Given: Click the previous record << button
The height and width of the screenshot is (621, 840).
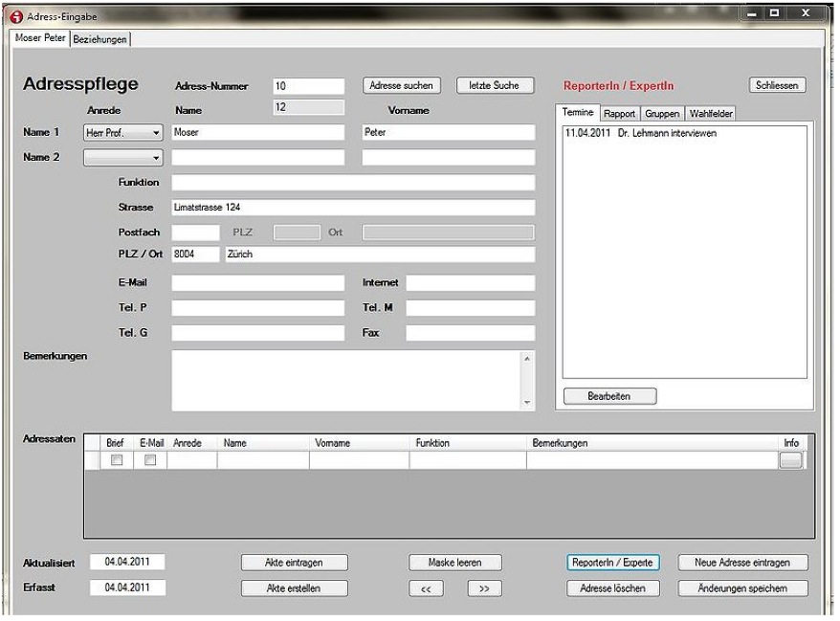Looking at the screenshot, I should pyautogui.click(x=427, y=588).
